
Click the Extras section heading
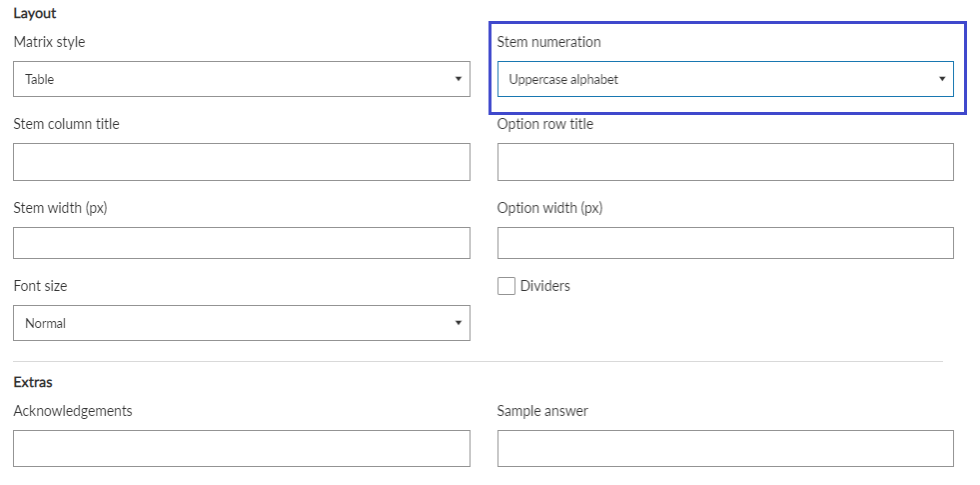(x=33, y=382)
